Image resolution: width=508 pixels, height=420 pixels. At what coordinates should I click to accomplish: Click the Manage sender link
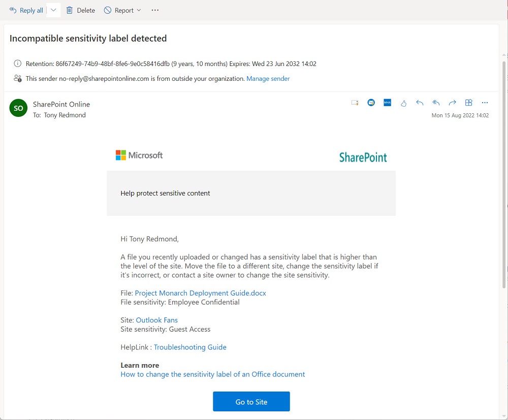[x=268, y=79]
